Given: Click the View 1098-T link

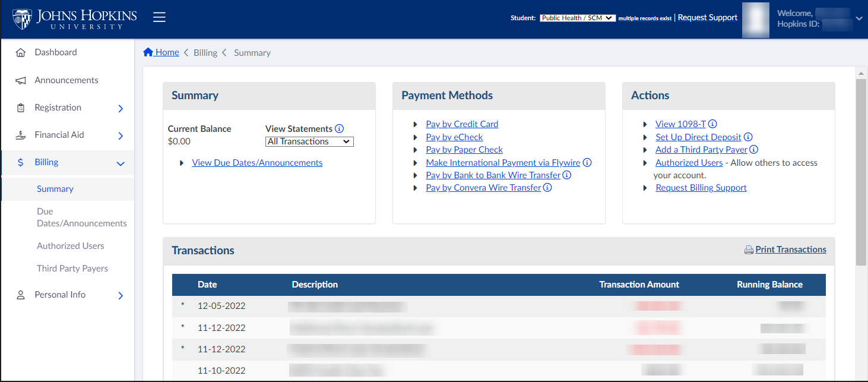Looking at the screenshot, I should point(680,124).
